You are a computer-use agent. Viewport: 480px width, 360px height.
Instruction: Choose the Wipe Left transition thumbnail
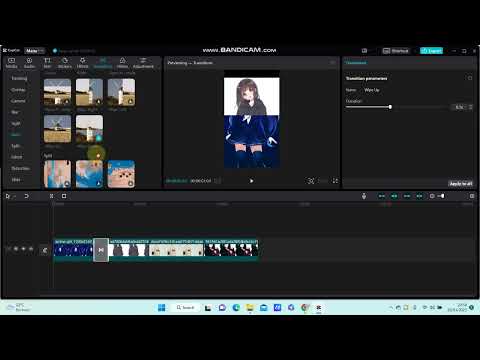121,92
